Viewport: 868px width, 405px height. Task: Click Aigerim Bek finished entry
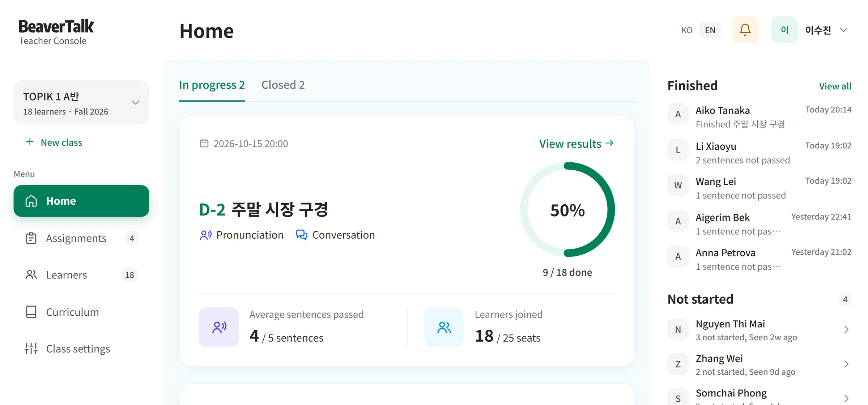coord(759,224)
